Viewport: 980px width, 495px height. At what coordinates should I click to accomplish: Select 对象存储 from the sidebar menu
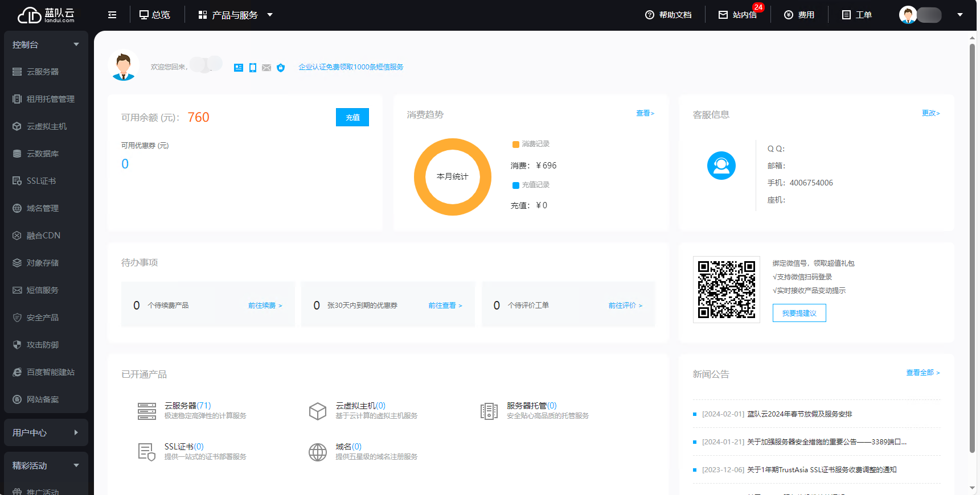(x=43, y=263)
